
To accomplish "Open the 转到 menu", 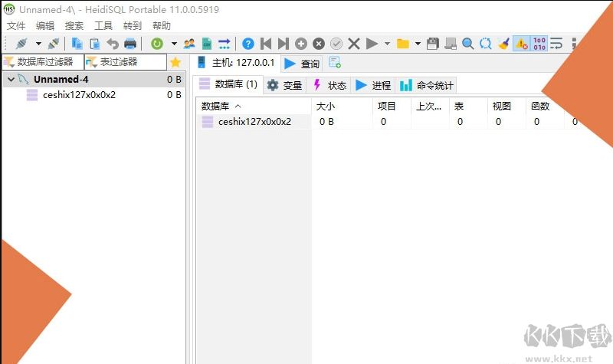I will tap(132, 26).
